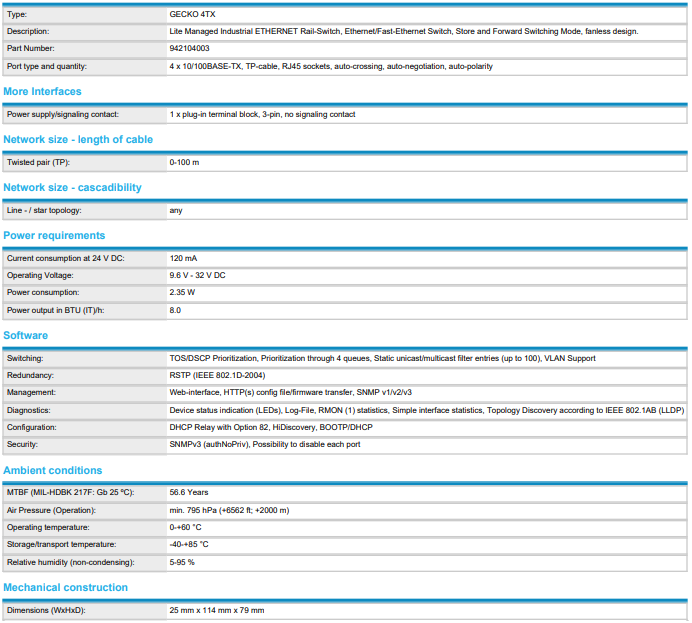This screenshot has height=623, width=692.
Task: Click the 'Part Number:' label
Action: (x=30, y=48)
